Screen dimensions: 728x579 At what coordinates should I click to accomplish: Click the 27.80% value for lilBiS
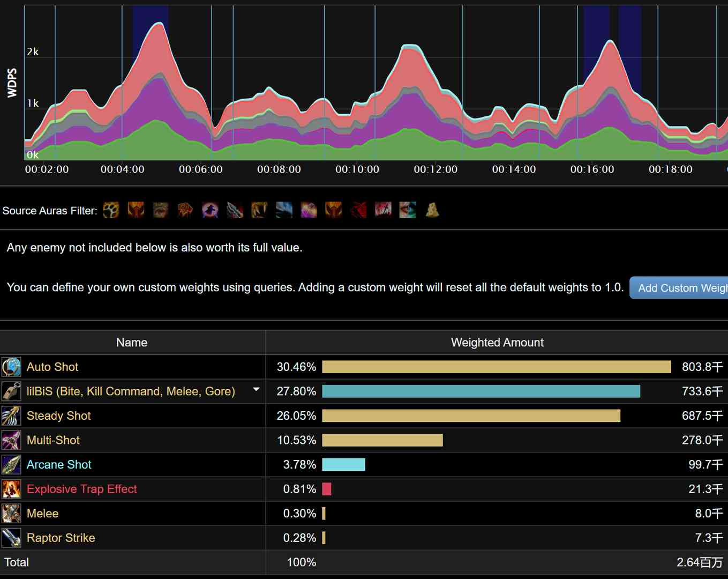click(x=296, y=391)
